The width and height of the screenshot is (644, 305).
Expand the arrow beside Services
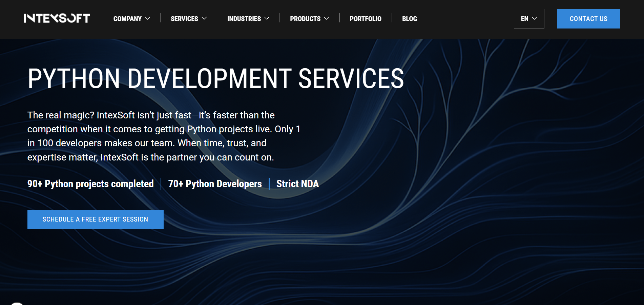(x=204, y=19)
